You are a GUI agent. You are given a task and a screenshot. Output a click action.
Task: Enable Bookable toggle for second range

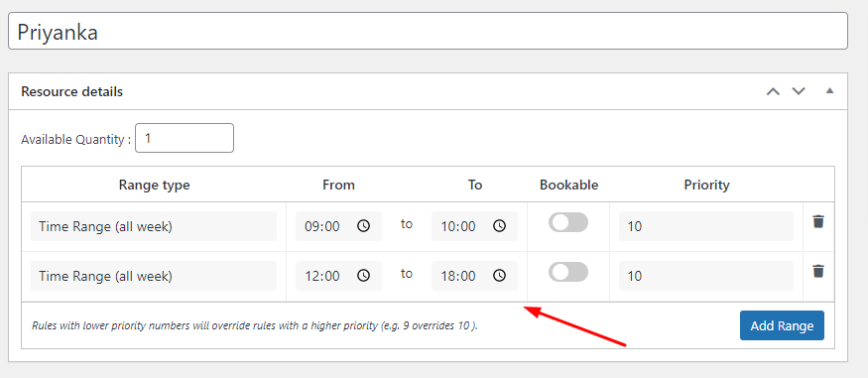pos(568,272)
